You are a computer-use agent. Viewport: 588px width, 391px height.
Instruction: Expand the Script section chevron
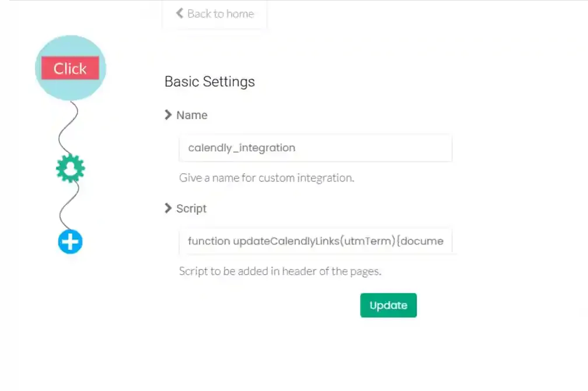(168, 208)
